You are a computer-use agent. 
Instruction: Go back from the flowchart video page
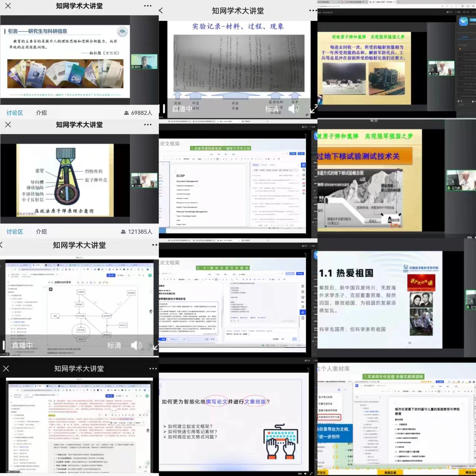2,245
